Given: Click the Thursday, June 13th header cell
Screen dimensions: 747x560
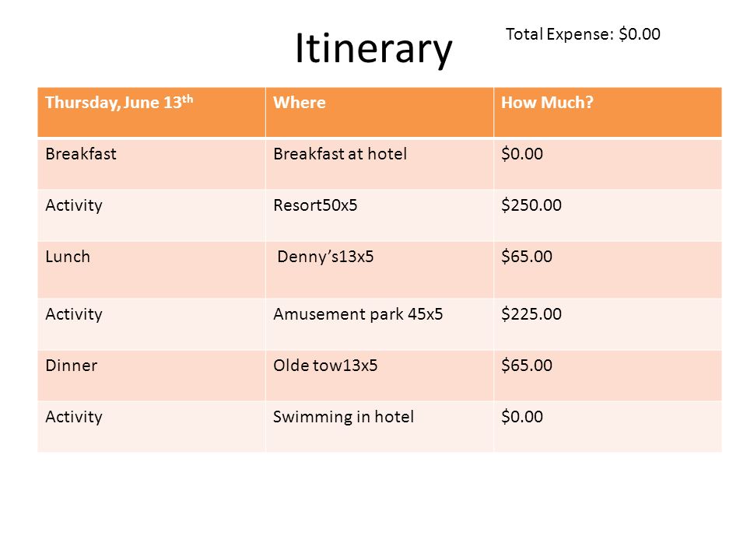Looking at the screenshot, I should (152, 112).
